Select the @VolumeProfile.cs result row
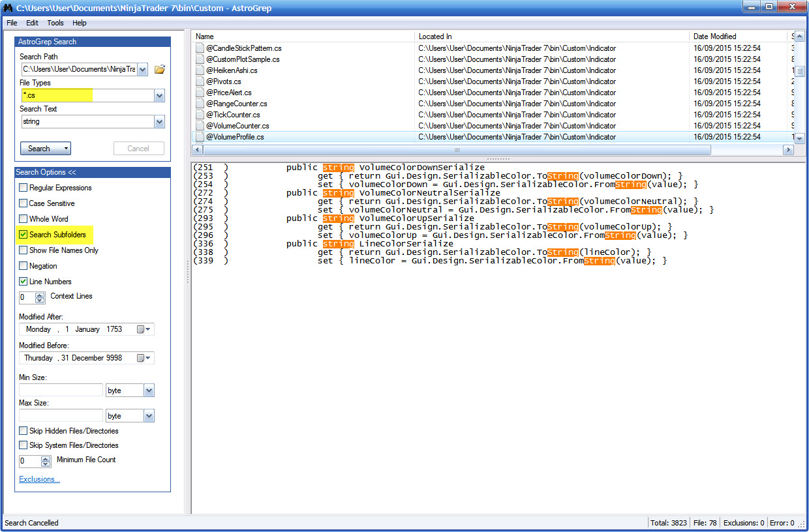The image size is (809, 532). pos(493,137)
